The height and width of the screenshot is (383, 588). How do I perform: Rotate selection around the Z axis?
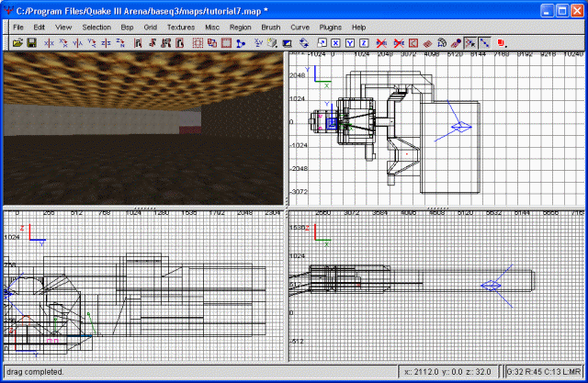(x=120, y=43)
